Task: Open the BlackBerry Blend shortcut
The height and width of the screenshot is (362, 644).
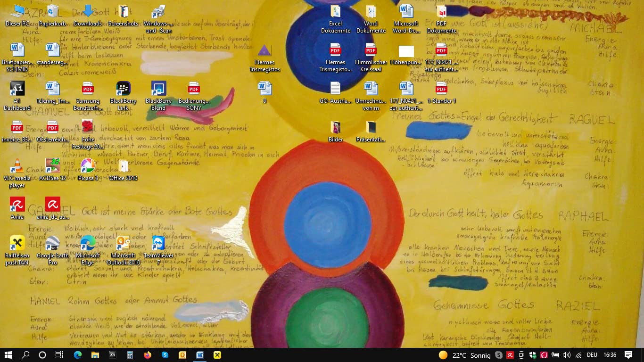Action: click(x=158, y=96)
